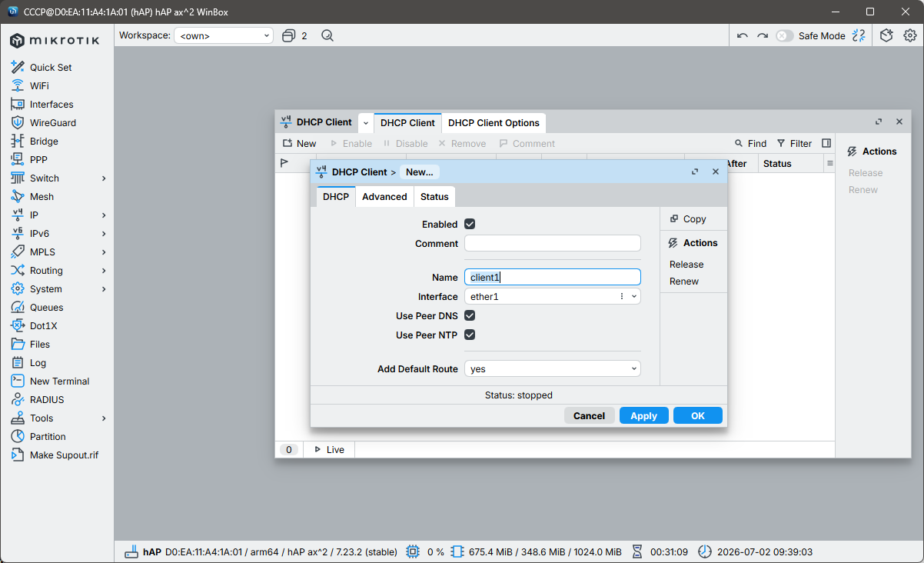Expand the Switch submenu
924x563 pixels.
pyautogui.click(x=104, y=178)
